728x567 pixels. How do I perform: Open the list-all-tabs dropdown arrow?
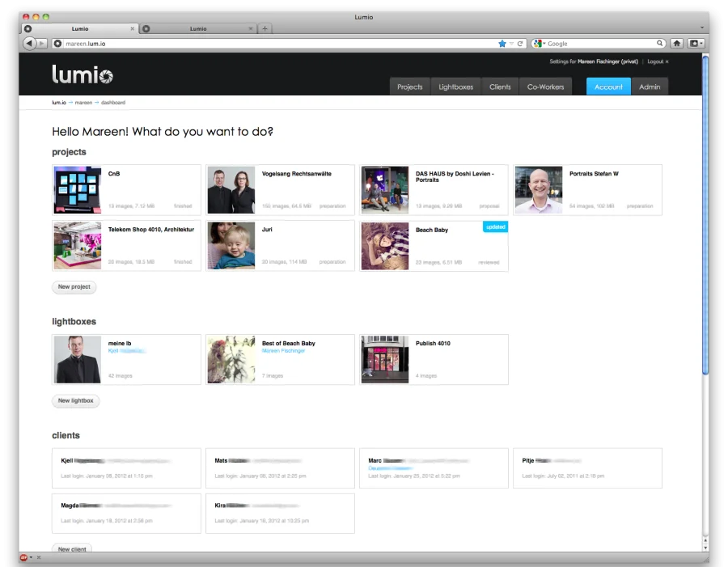701,28
